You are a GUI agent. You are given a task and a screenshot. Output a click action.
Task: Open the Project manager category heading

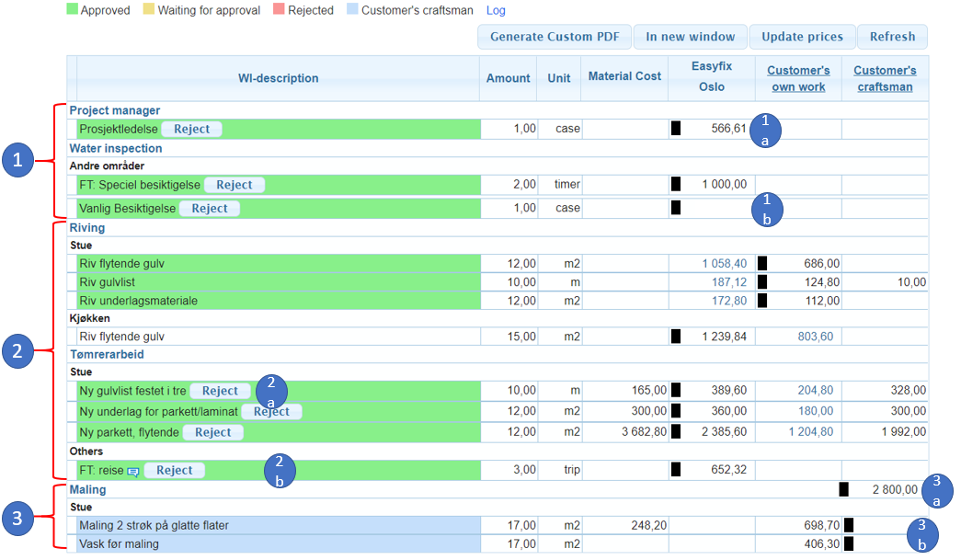115,110
